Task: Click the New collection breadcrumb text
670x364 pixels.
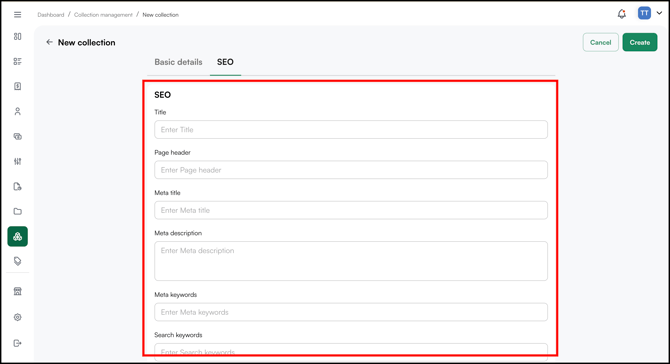Action: click(x=161, y=15)
